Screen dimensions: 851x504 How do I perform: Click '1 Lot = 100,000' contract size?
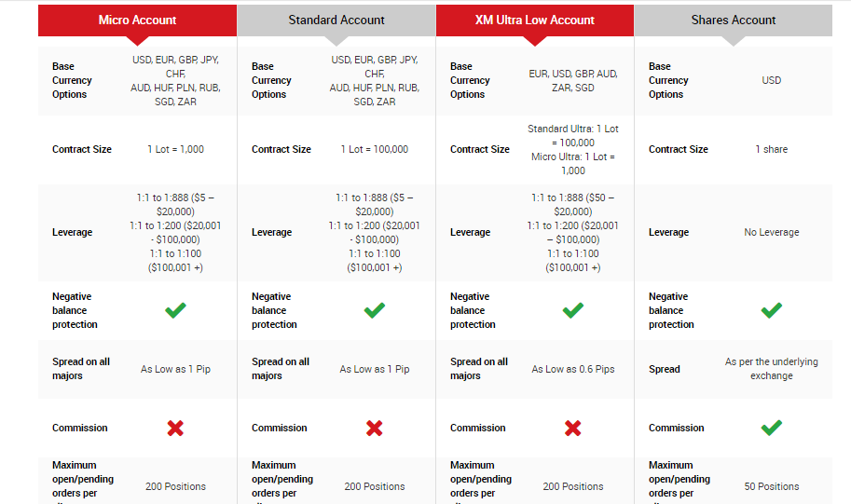[x=375, y=149]
